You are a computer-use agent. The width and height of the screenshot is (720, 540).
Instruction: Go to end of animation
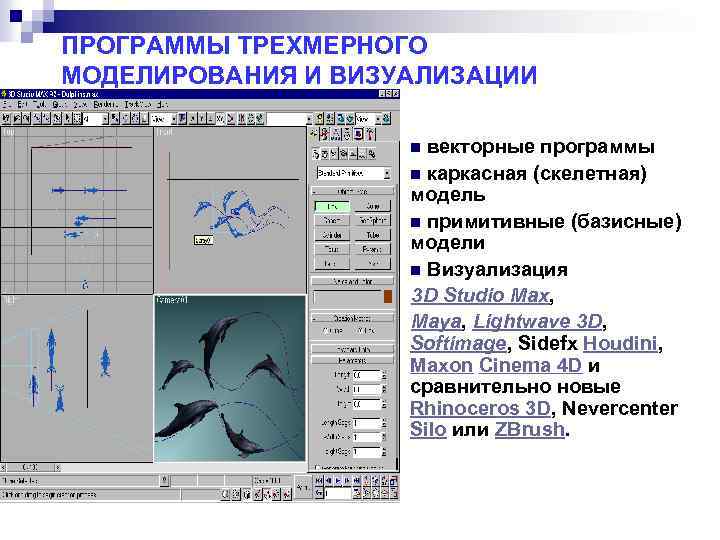coord(357,481)
